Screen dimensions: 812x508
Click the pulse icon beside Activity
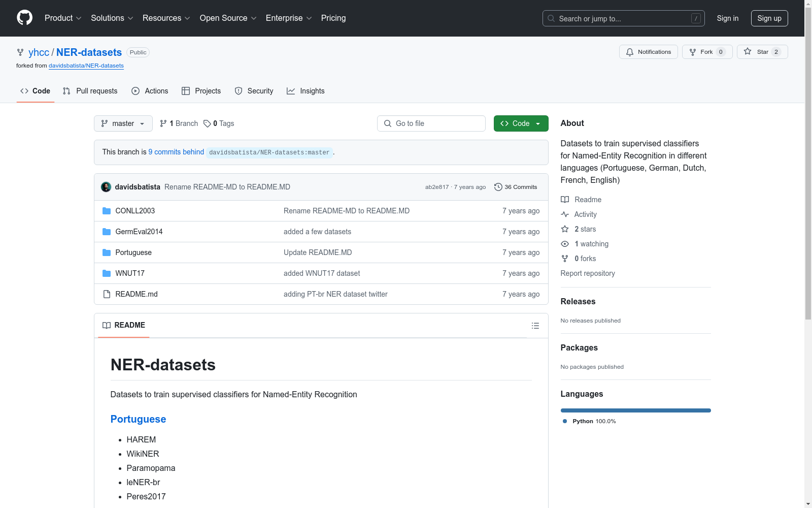[565, 214]
